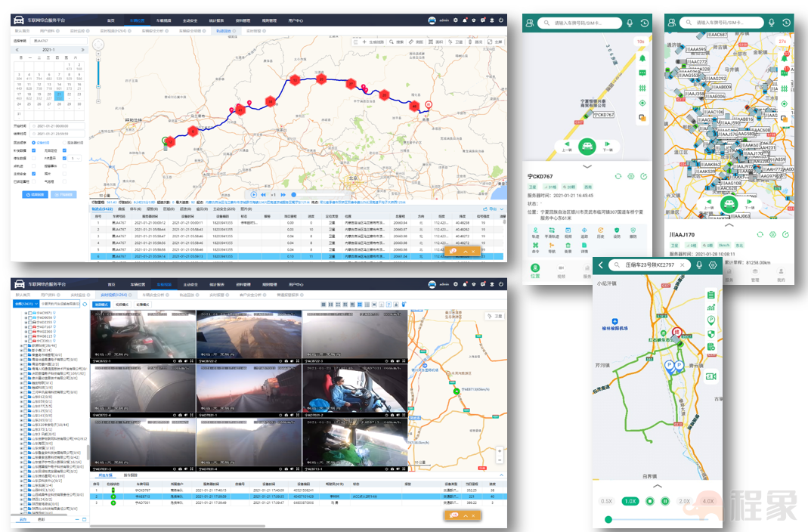Click rewind in top window playback bar
Image resolution: width=808 pixels, height=532 pixels.
point(263,195)
